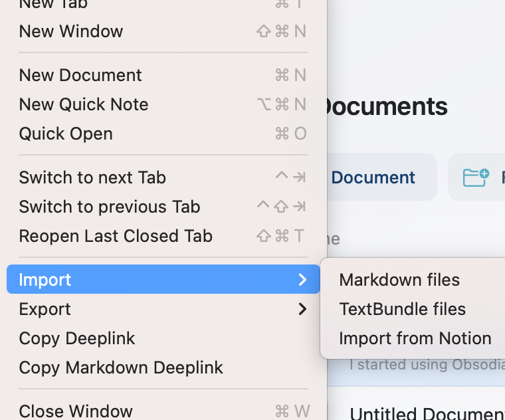The image size is (505, 420).
Task: Import Markdown files option
Action: click(399, 280)
